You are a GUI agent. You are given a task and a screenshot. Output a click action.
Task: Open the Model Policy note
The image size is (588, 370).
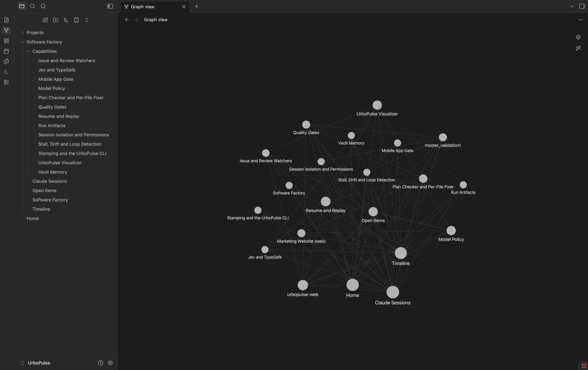click(51, 88)
